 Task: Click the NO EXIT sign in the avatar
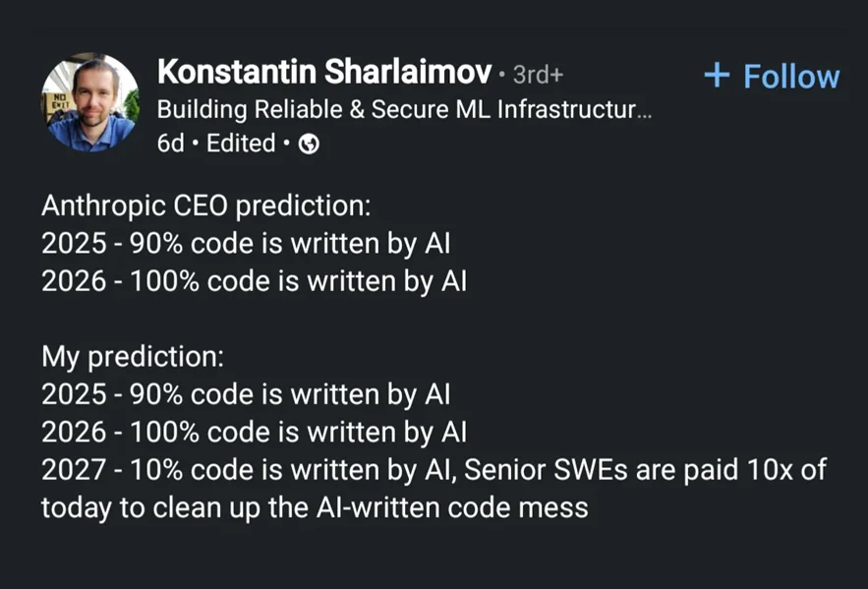tap(58, 102)
